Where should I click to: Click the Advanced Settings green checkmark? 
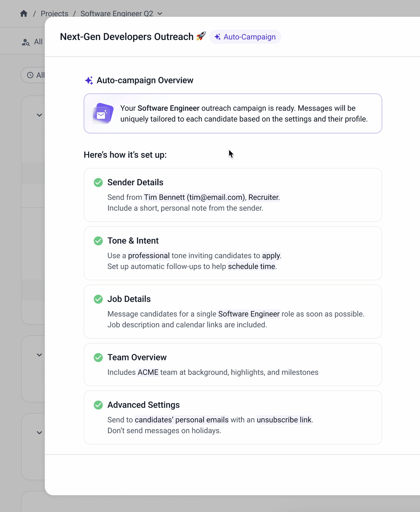(98, 405)
